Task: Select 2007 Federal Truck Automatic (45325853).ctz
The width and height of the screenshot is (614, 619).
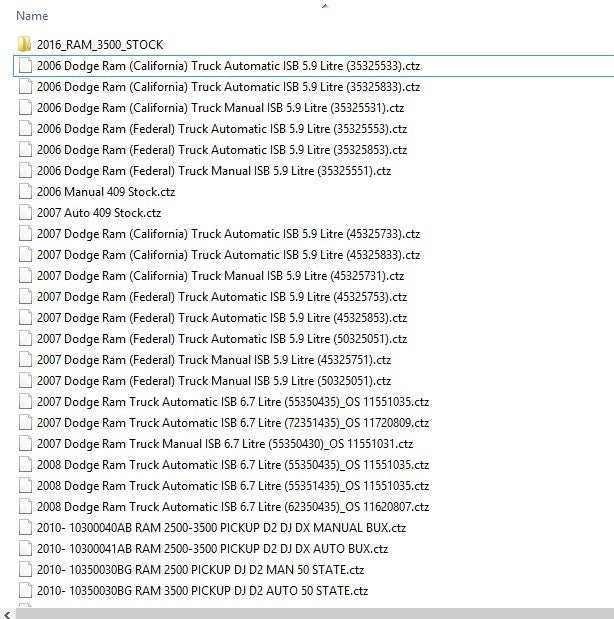Action: tap(221, 317)
